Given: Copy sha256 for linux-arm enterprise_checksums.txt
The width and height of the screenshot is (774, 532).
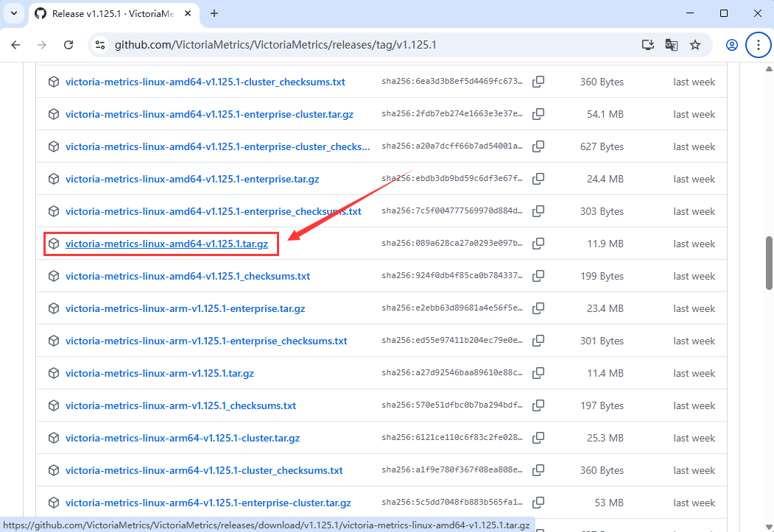Looking at the screenshot, I should coord(538,340).
